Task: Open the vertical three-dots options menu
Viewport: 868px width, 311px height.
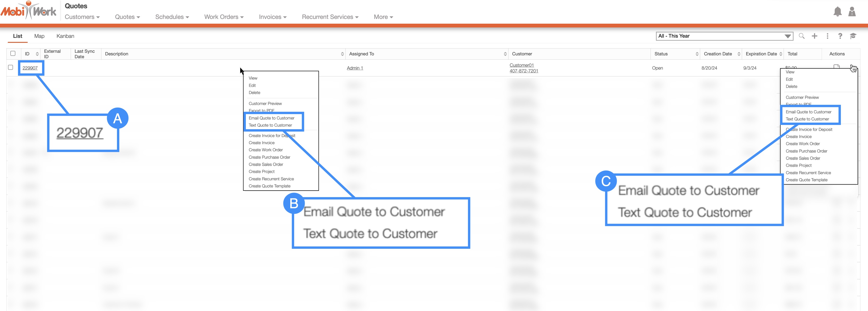Action: tap(827, 36)
